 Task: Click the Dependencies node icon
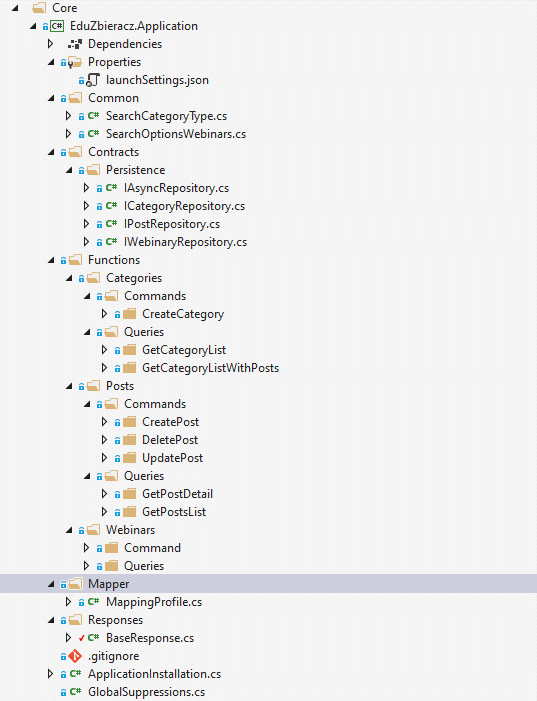pyautogui.click(x=75, y=44)
